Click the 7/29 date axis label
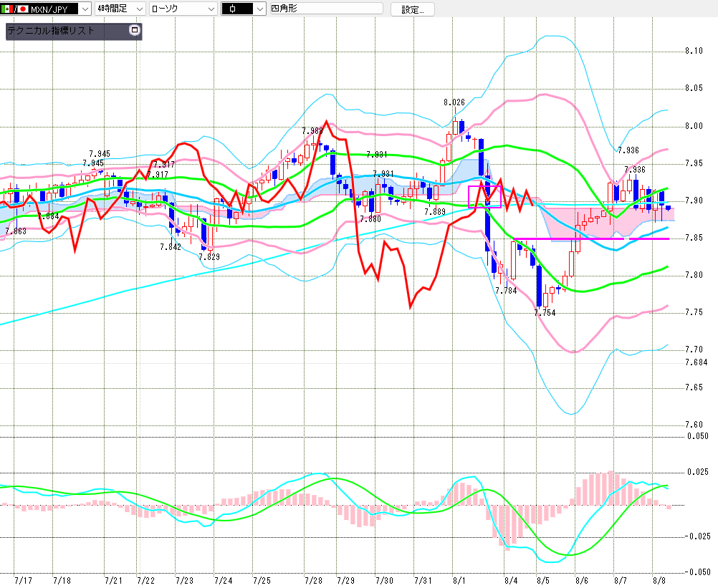 (345, 581)
